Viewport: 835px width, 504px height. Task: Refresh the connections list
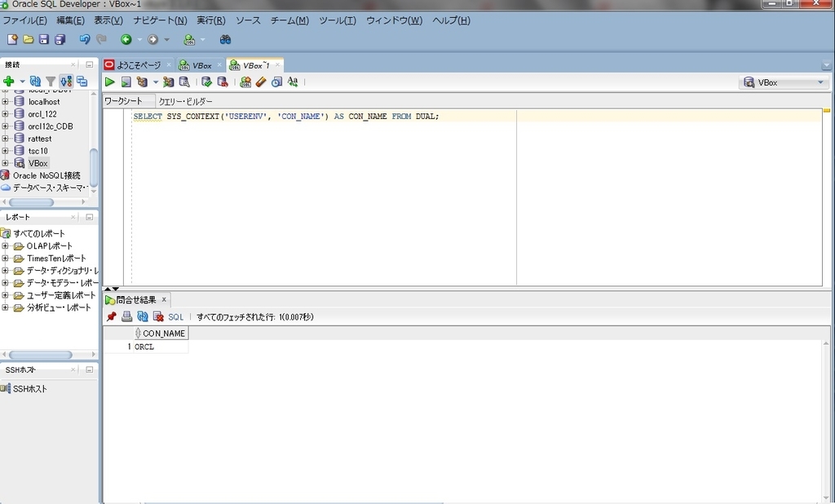tap(35, 82)
